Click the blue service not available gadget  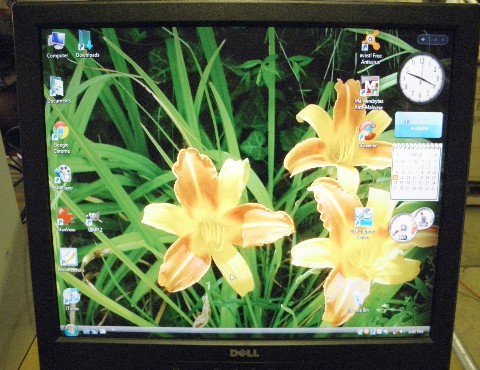click(419, 125)
